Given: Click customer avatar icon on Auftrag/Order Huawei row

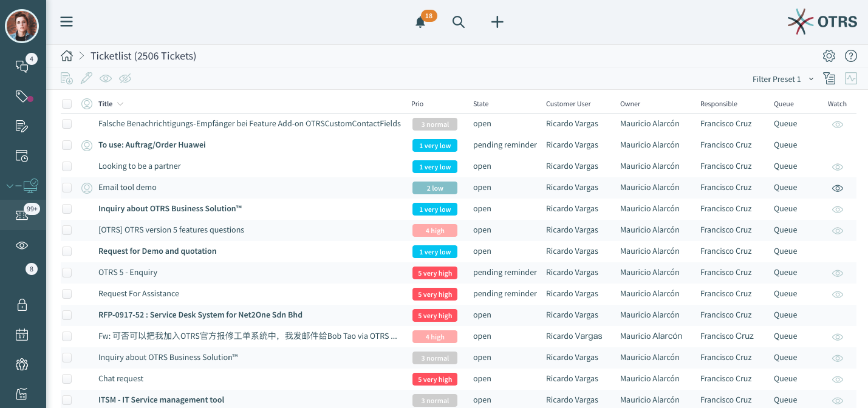Looking at the screenshot, I should click(87, 145).
